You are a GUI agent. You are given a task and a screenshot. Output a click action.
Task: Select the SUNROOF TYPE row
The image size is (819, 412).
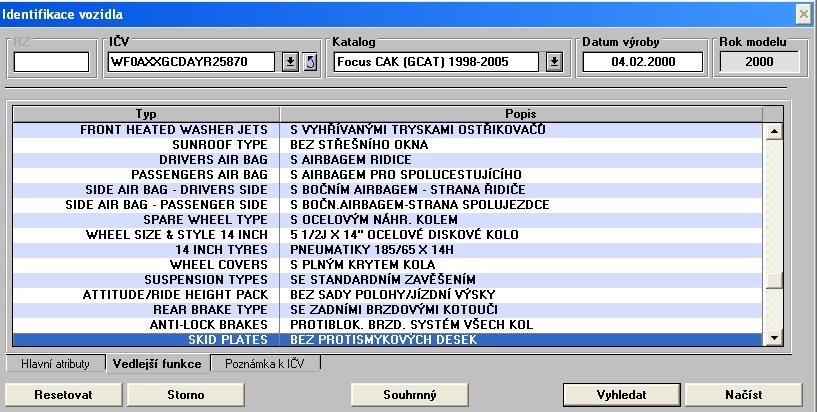pyautogui.click(x=220, y=145)
